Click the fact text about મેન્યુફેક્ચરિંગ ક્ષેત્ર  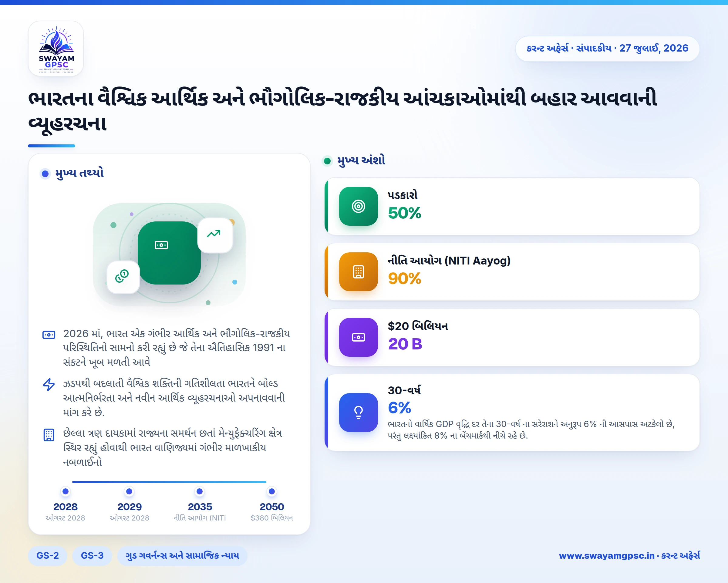173,448
